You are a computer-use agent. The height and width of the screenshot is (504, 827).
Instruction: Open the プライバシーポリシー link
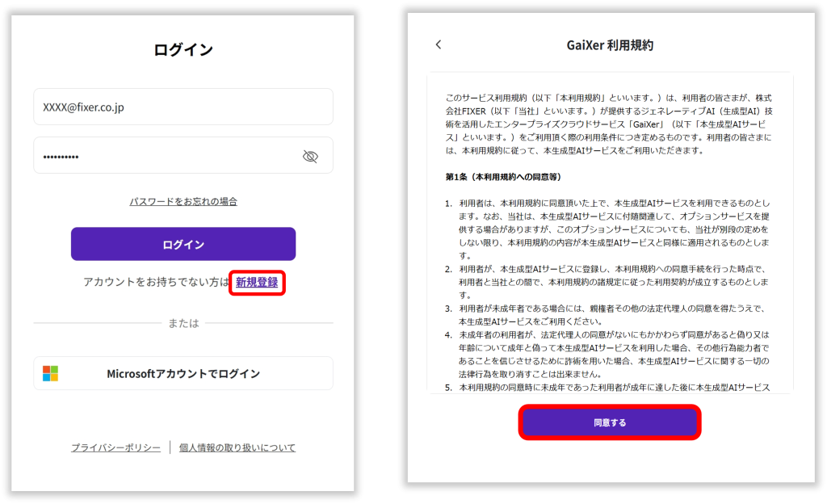pyautogui.click(x=115, y=447)
